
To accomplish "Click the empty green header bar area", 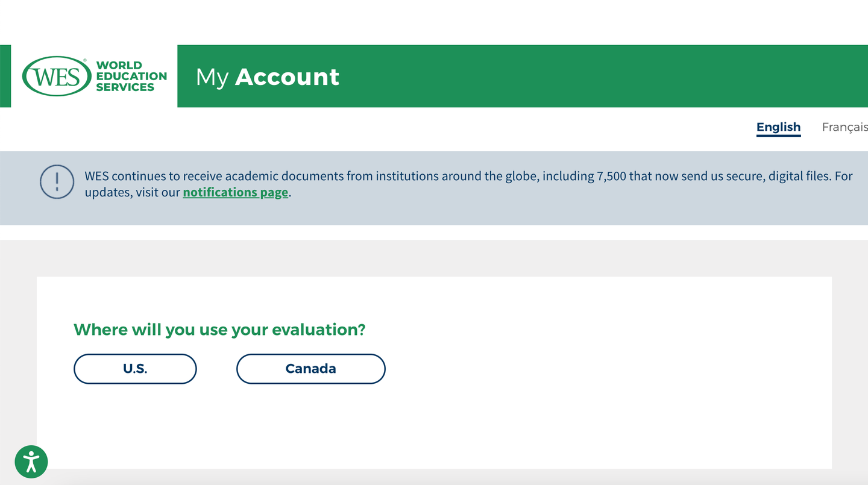I will point(603,76).
